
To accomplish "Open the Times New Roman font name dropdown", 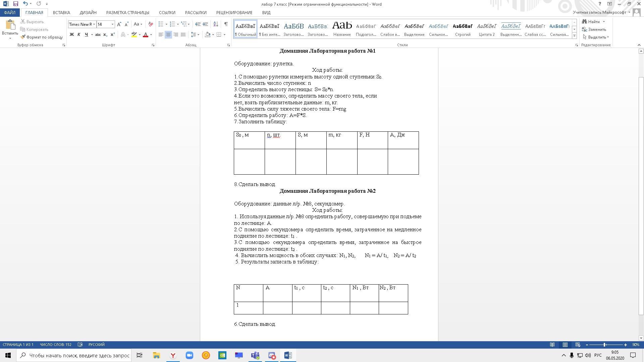I will tap(94, 24).
